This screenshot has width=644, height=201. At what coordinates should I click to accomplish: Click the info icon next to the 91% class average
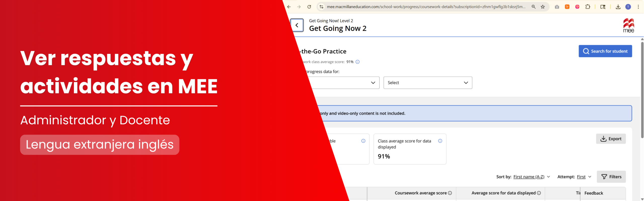(x=357, y=62)
